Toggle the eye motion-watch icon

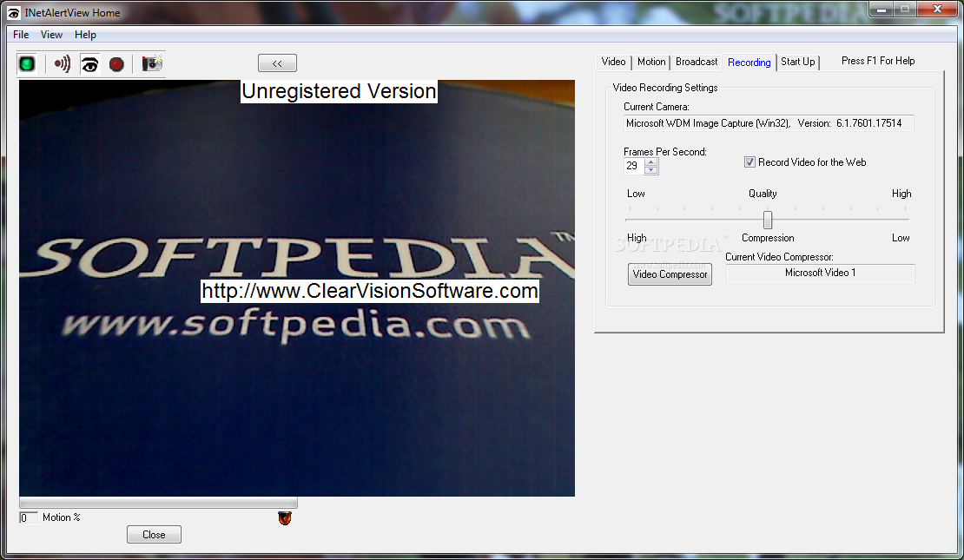coord(89,63)
